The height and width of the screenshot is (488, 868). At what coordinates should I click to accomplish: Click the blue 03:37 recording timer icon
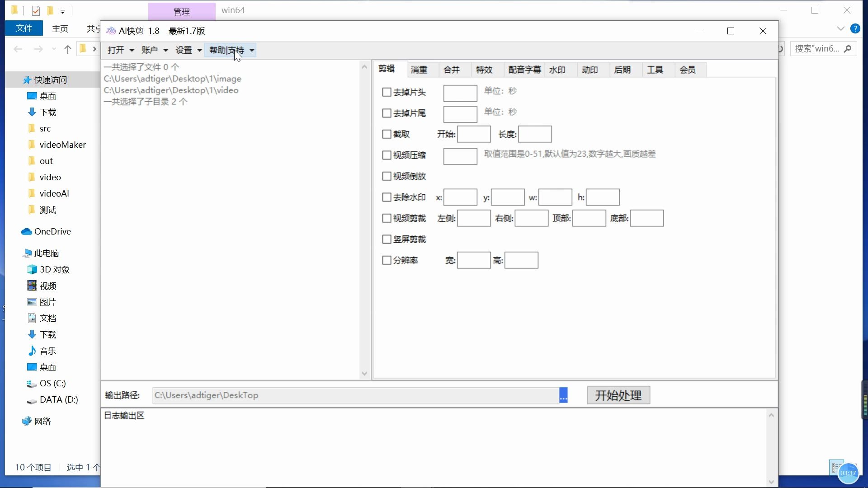(x=848, y=473)
